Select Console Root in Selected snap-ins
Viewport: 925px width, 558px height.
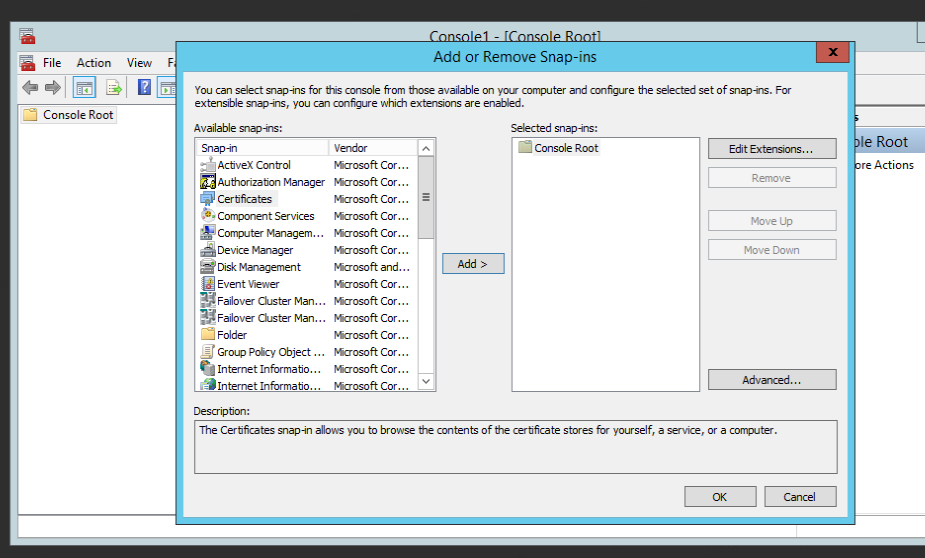565,148
